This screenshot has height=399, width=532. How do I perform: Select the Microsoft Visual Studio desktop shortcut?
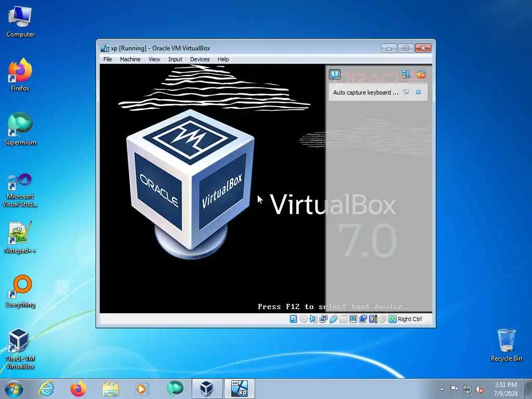click(x=20, y=190)
